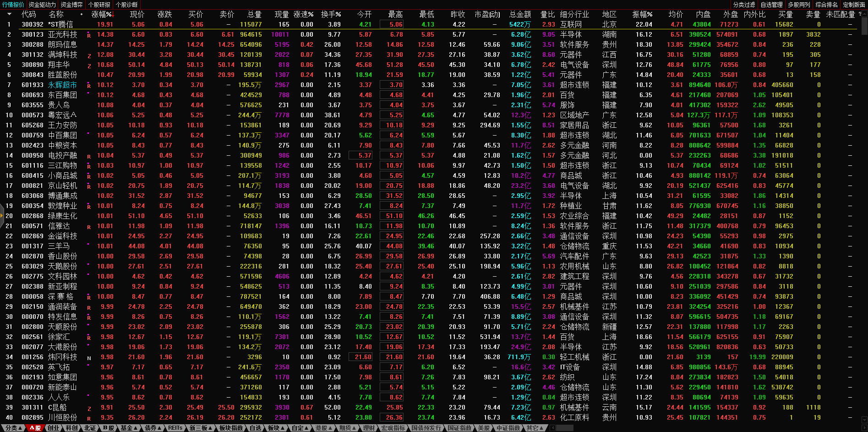Click the Z marker beside 满坤科技
The height and width of the screenshot is (432, 868).
tap(89, 55)
